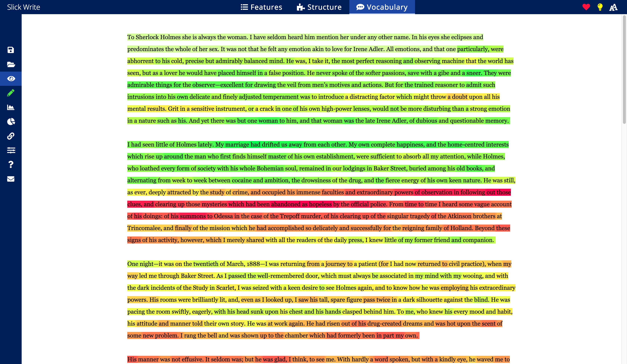
Task: Click the chain link associator icon
Action: click(x=11, y=136)
